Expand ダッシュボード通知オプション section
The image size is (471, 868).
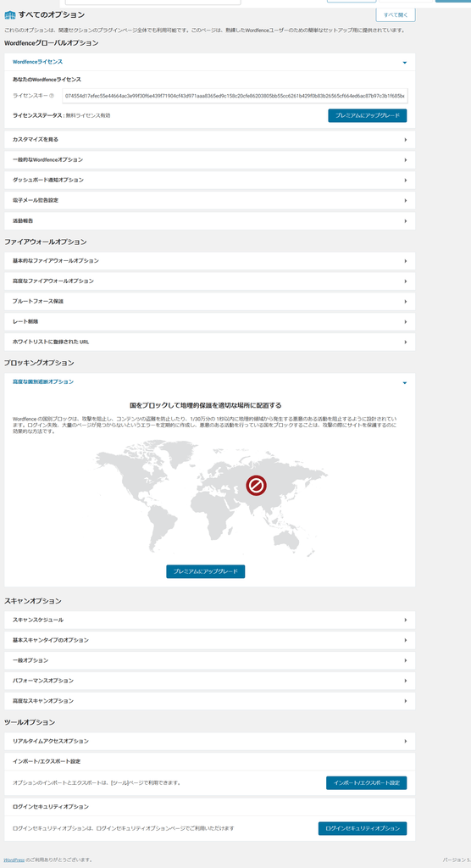(210, 180)
